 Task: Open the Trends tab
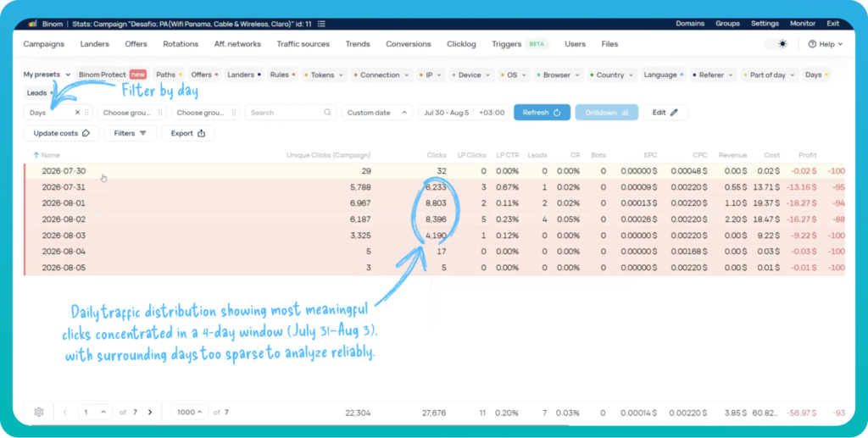coord(358,44)
